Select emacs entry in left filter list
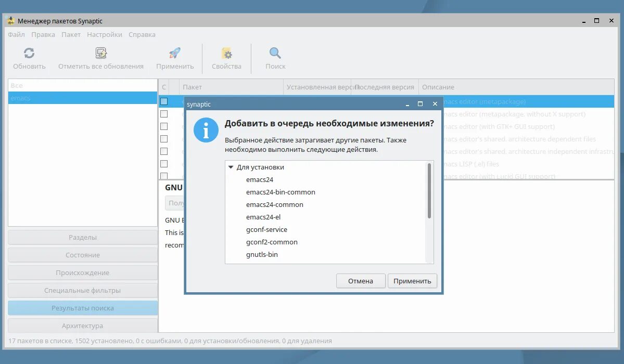Image resolution: width=624 pixels, height=364 pixels. coord(83,98)
